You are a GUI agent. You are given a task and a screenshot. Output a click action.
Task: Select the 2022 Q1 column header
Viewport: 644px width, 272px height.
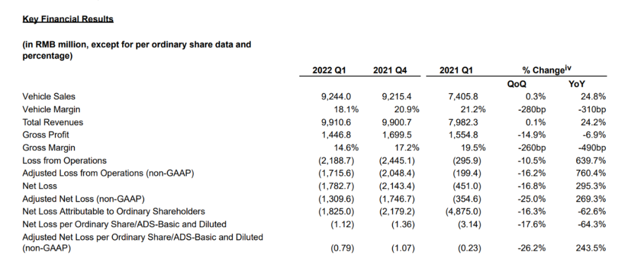pyautogui.click(x=329, y=70)
